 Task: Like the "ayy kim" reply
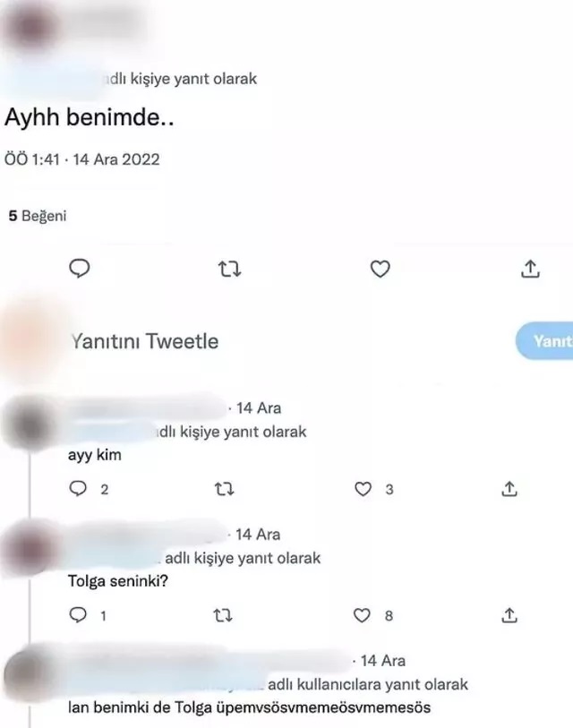(x=363, y=489)
